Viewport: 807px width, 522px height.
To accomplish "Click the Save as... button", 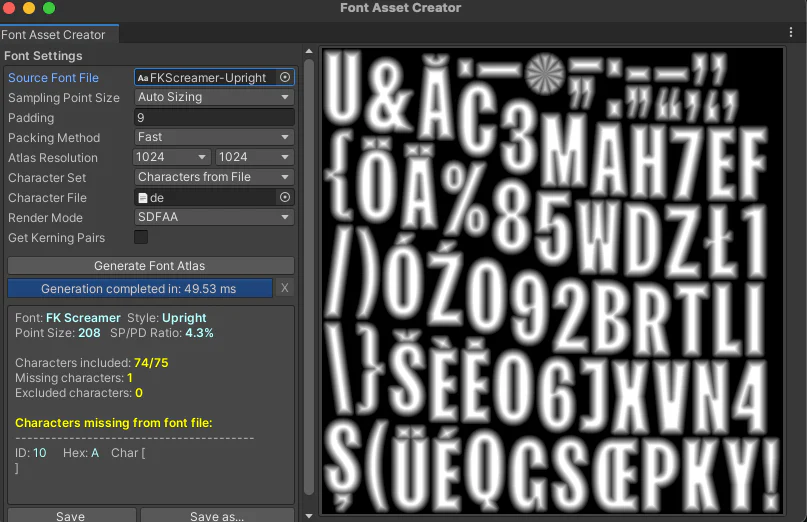I will 217,515.
